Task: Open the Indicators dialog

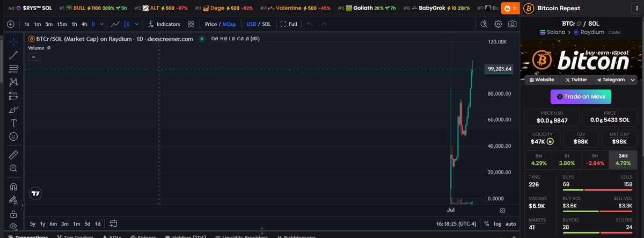Action: [x=164, y=24]
